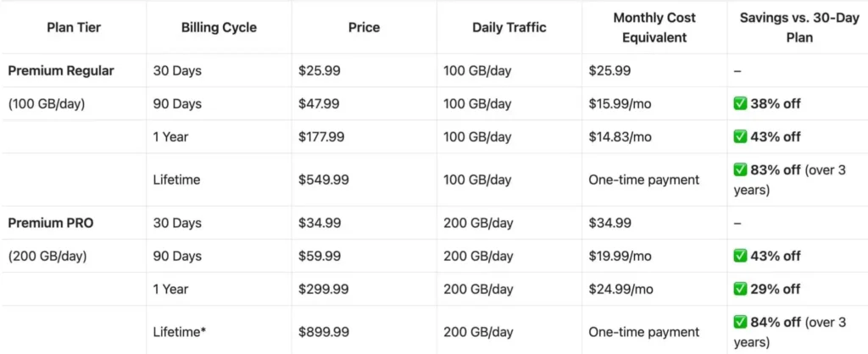Click the green checkmark next to 84% off
868x354 pixels.
tap(740, 322)
